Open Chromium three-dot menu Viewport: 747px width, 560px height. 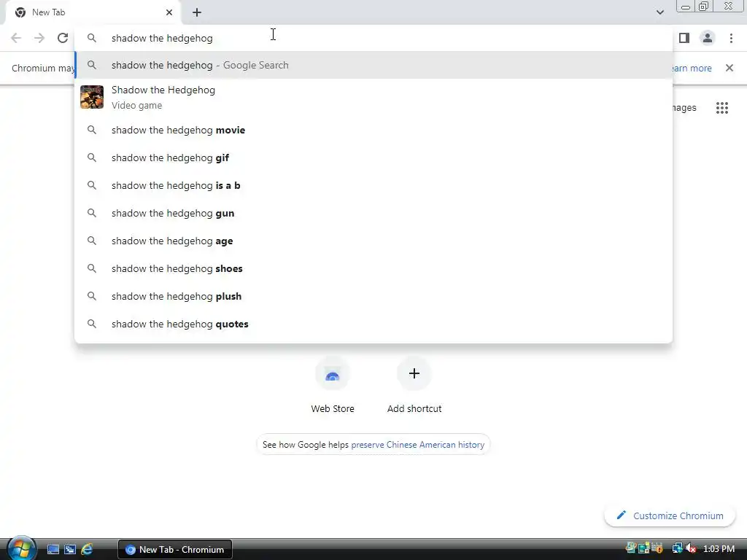[731, 38]
